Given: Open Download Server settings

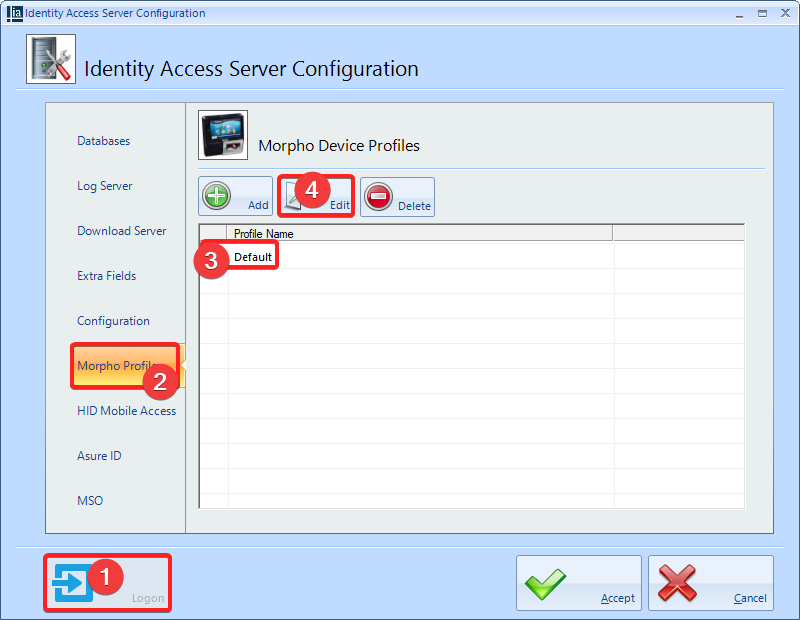Looking at the screenshot, I should [x=121, y=231].
